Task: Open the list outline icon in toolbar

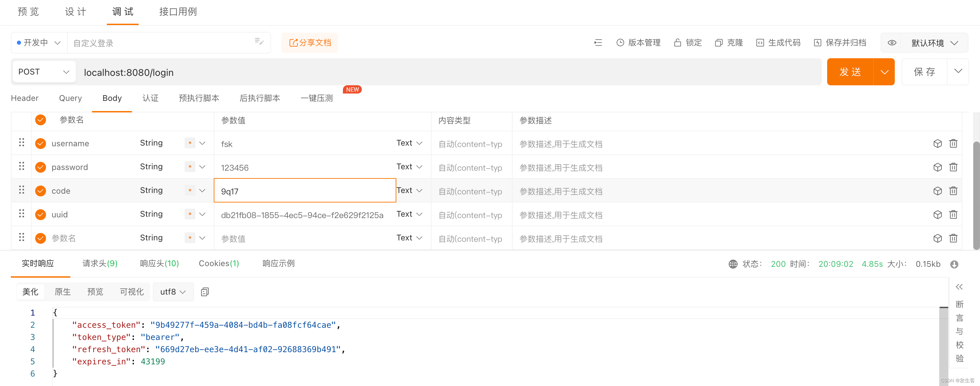Action: pyautogui.click(x=598, y=43)
